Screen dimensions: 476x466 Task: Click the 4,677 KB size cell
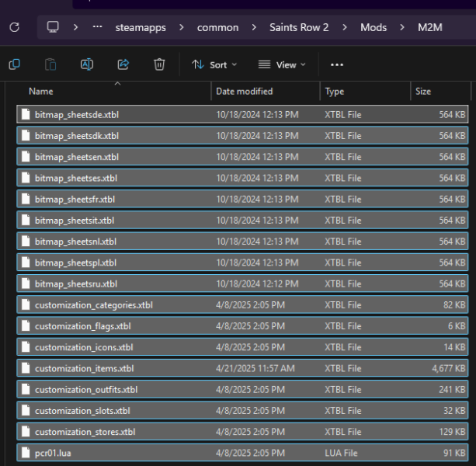pos(449,369)
